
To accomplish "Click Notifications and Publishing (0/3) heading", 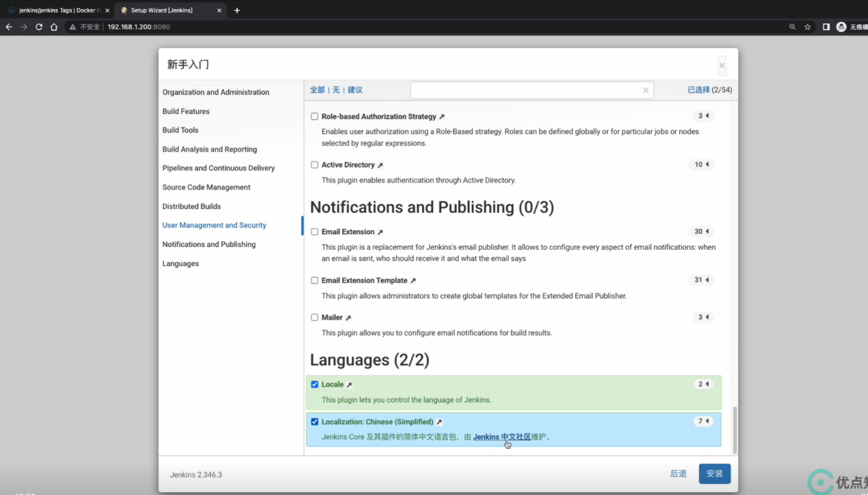I will (432, 207).
